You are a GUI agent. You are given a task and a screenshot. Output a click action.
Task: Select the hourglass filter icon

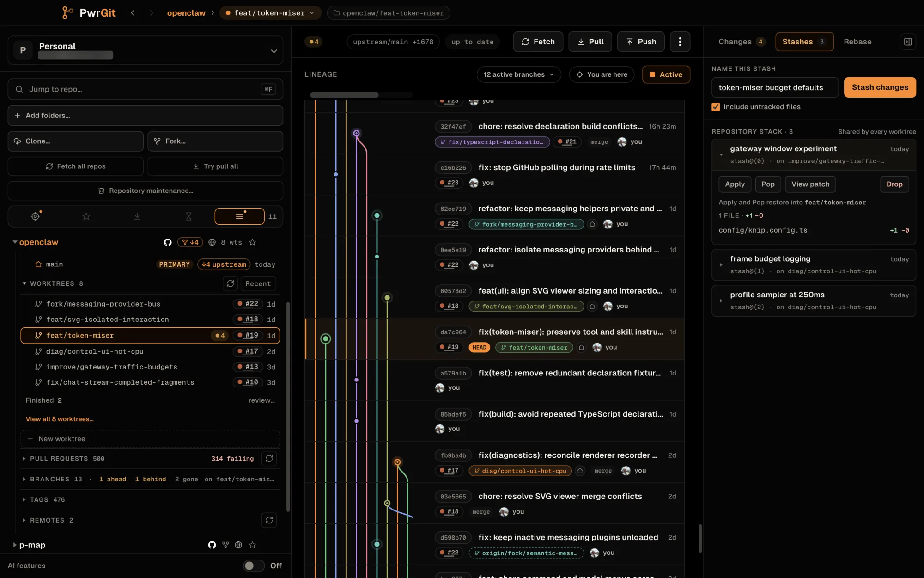coord(188,216)
